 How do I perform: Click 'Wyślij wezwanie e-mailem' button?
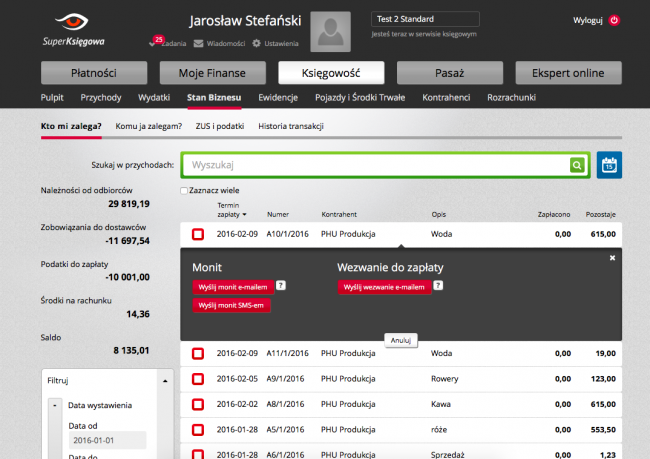point(384,287)
